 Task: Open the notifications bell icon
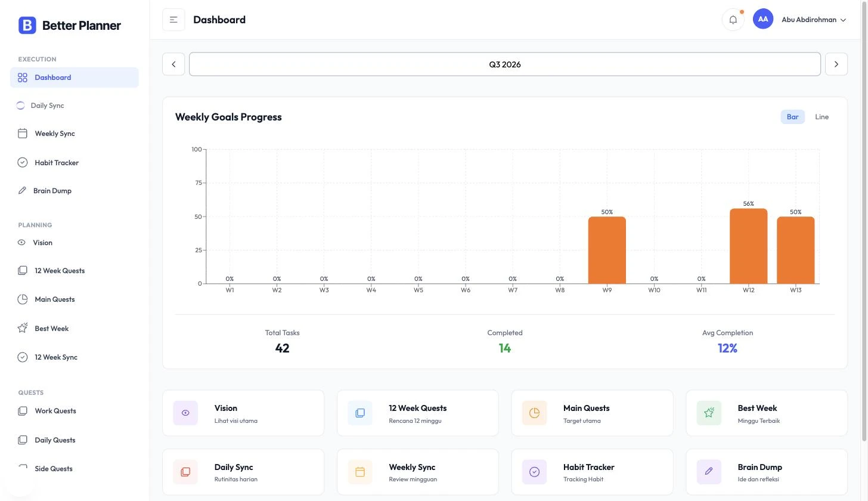(x=733, y=20)
